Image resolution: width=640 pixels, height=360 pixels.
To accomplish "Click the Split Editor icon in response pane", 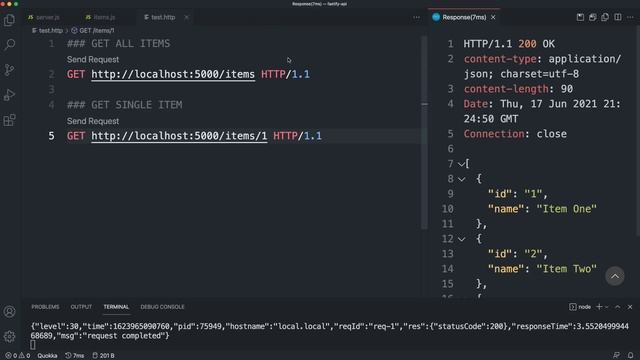I will point(618,17).
